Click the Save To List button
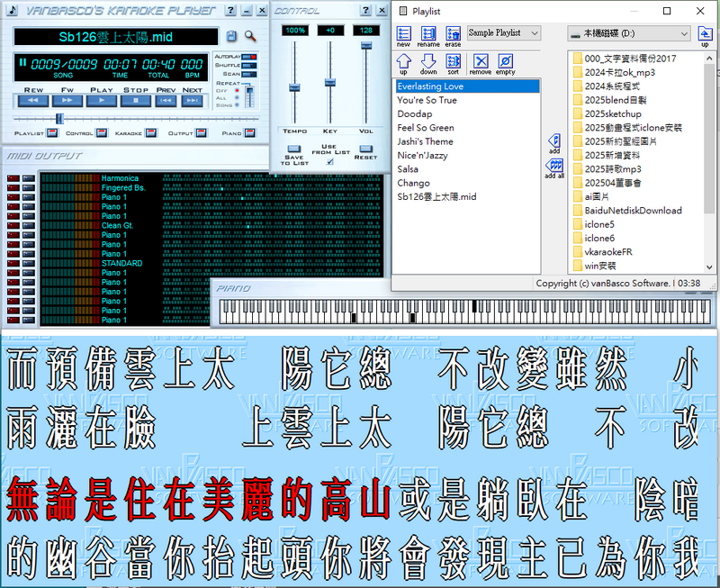The image size is (720, 588). (294, 149)
